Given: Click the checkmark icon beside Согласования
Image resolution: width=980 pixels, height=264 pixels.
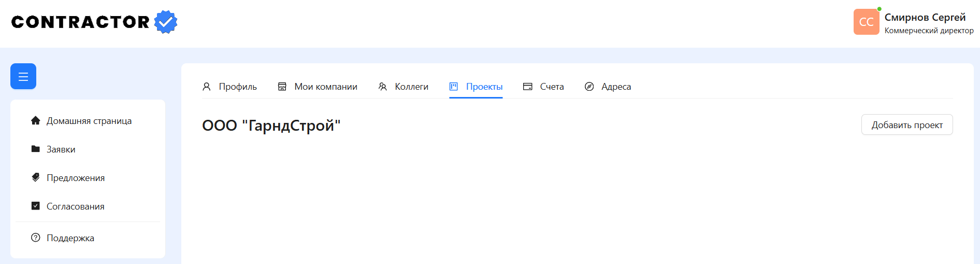Looking at the screenshot, I should click(x=36, y=206).
